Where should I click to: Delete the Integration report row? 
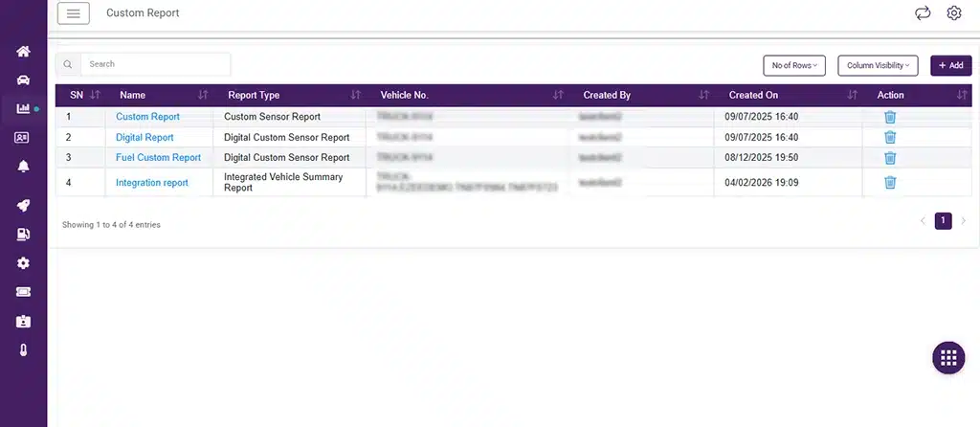[x=890, y=183]
